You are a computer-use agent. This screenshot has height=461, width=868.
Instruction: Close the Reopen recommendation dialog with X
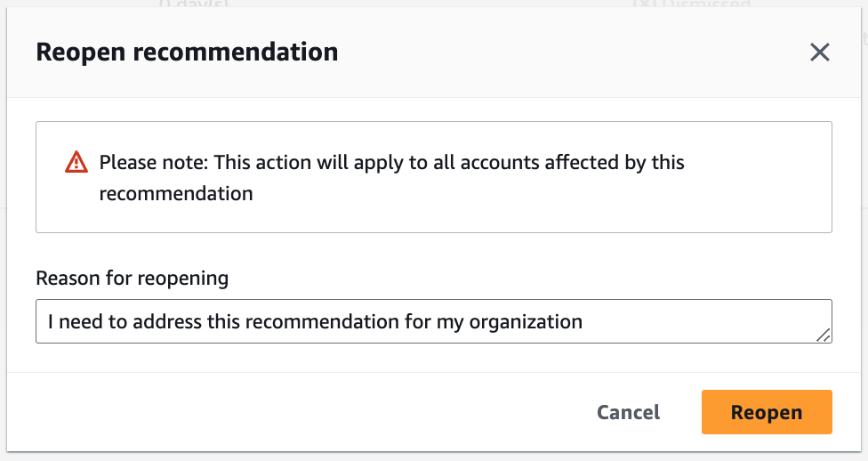(819, 53)
